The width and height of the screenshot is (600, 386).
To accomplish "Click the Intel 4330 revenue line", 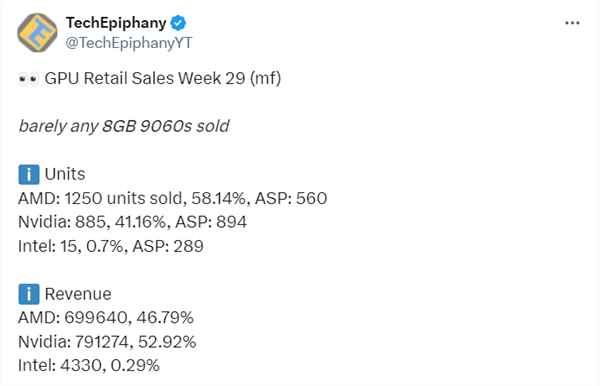I will pos(88,365).
